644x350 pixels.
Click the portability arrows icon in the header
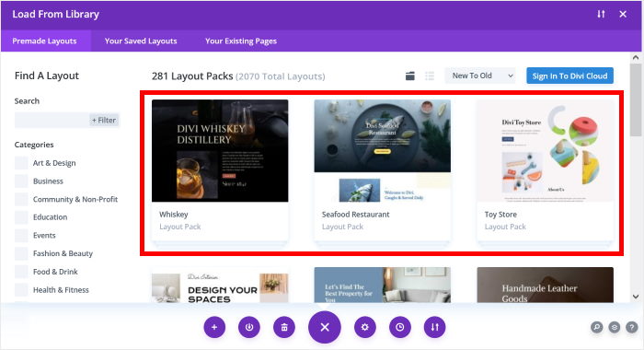(x=601, y=14)
